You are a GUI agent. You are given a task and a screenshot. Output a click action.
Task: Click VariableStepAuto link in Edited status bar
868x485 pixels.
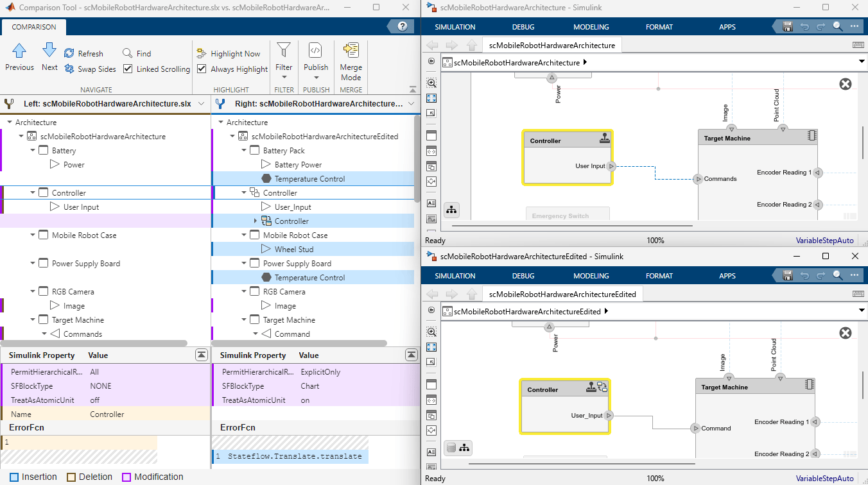point(825,479)
